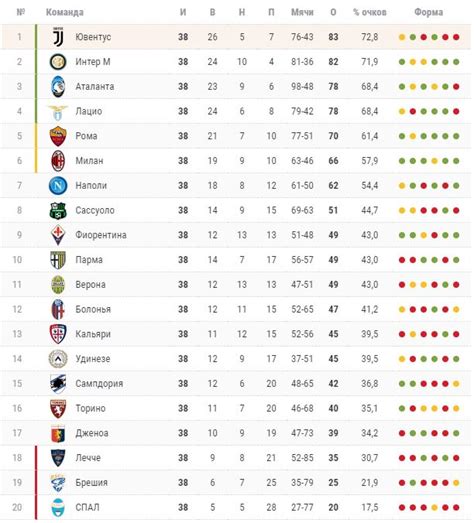Screen dimensions: 474x523
Task: Select the AC Milan crest
Action: 58,161
